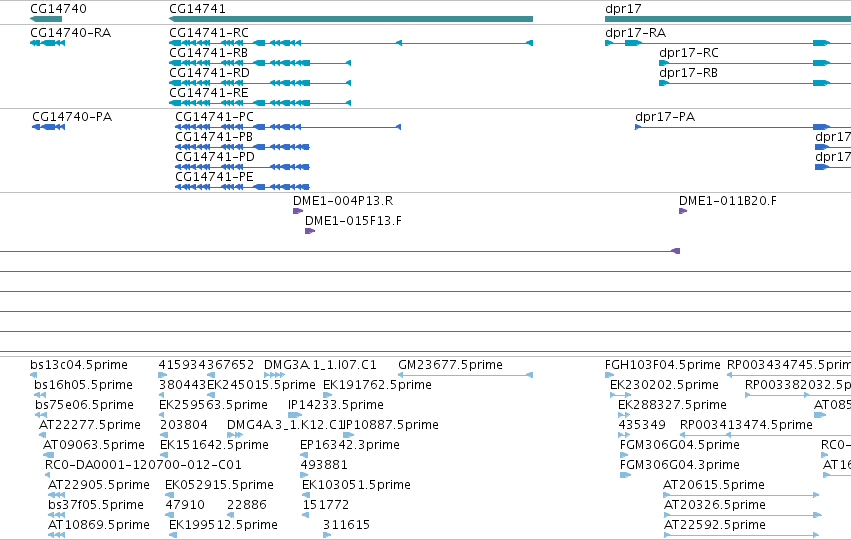The height and width of the screenshot is (540, 851).
Task: Click the AT20326.5prime EST label
Action: point(715,505)
